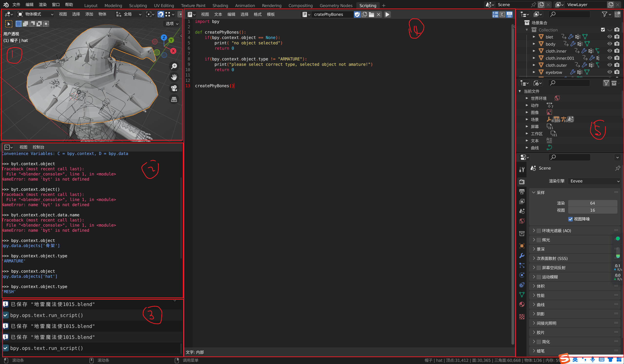Select the Render properties tab
The image size is (624, 364).
tap(522, 182)
